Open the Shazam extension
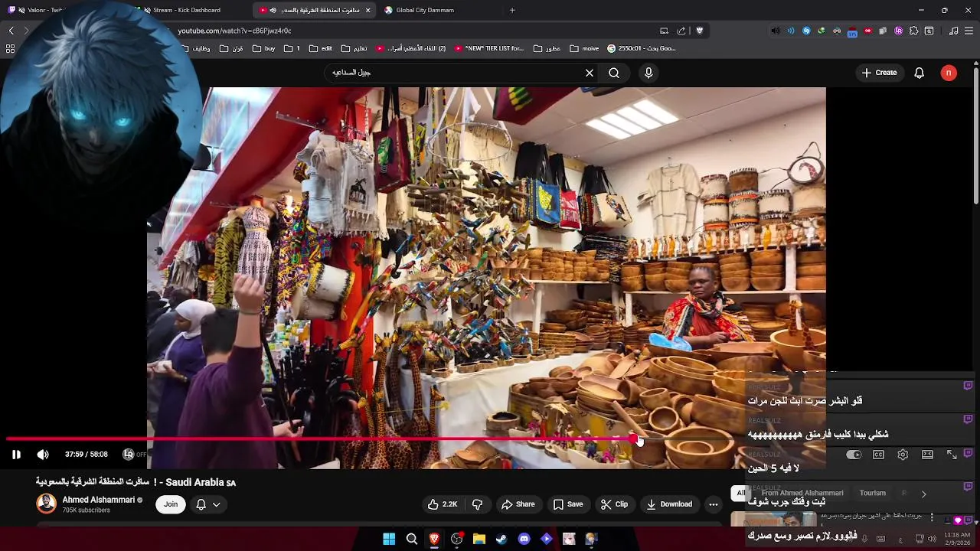 [806, 31]
